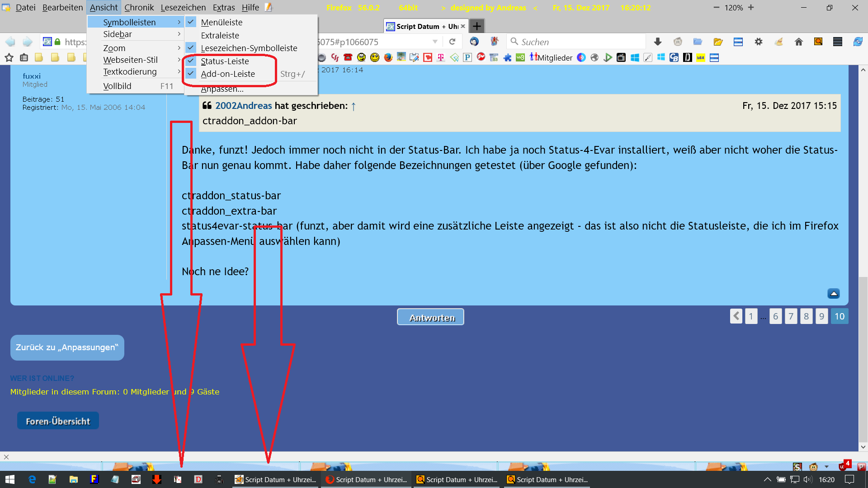Click the Antworten button
Screen dimensions: 868x488
(x=430, y=317)
